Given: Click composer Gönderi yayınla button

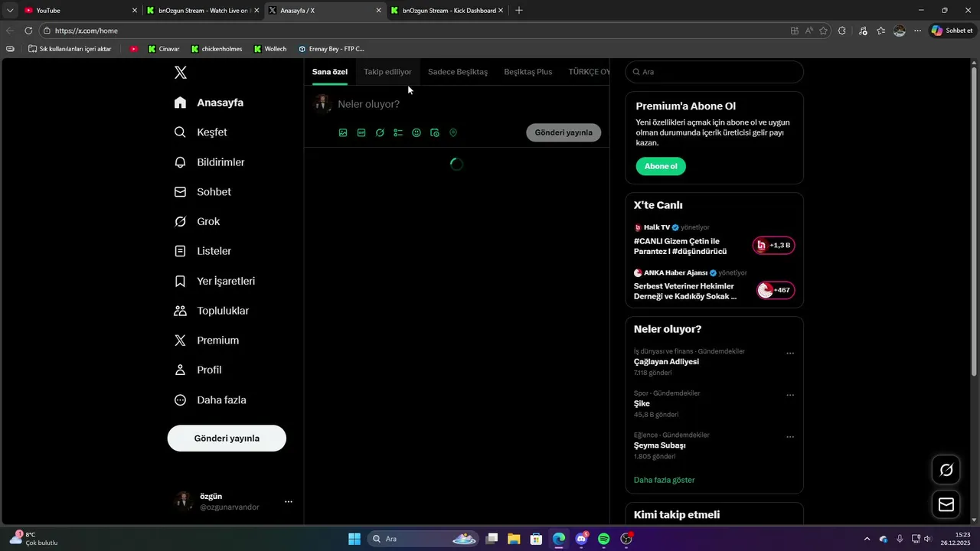Looking at the screenshot, I should pyautogui.click(x=563, y=132).
